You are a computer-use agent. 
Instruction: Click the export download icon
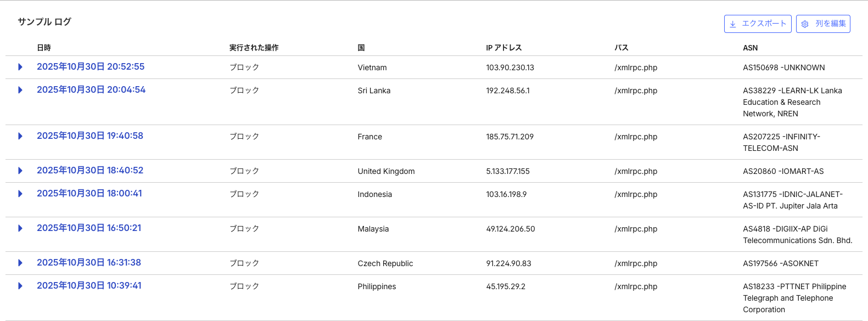pos(733,24)
